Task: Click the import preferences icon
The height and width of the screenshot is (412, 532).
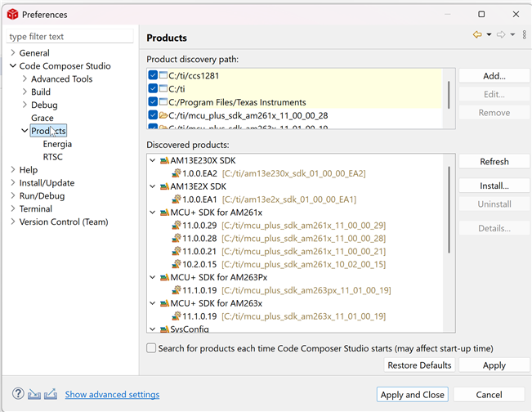Action: coord(34,394)
